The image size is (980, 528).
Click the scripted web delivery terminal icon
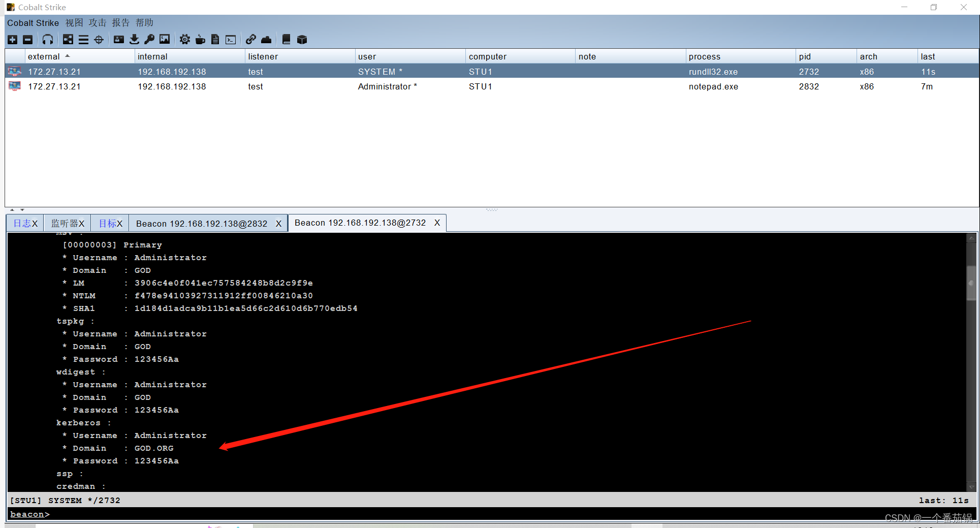point(231,40)
